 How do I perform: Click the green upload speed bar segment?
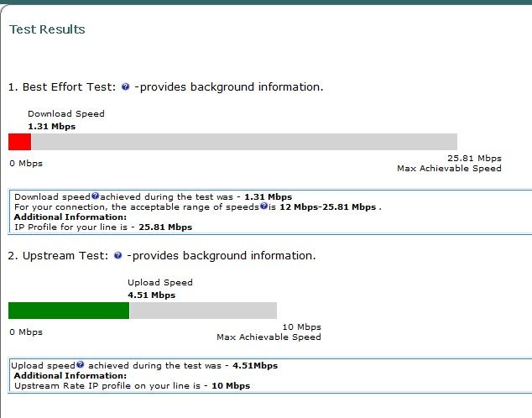[69, 311]
